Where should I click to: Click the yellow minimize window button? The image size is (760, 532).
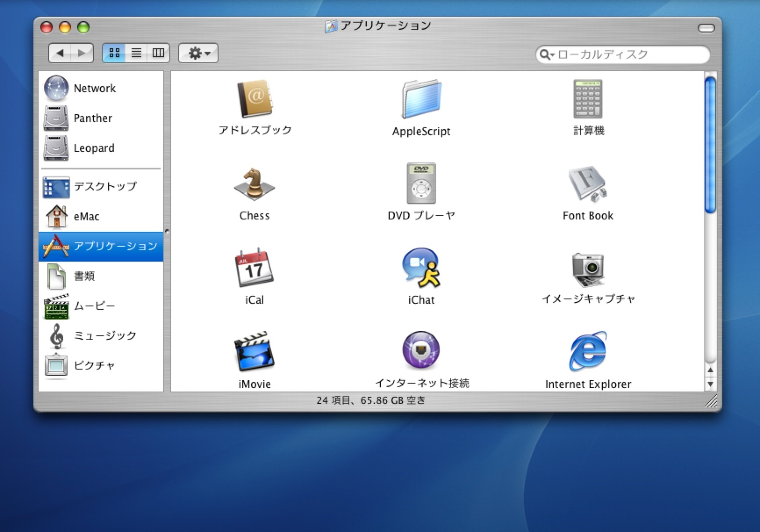point(65,27)
